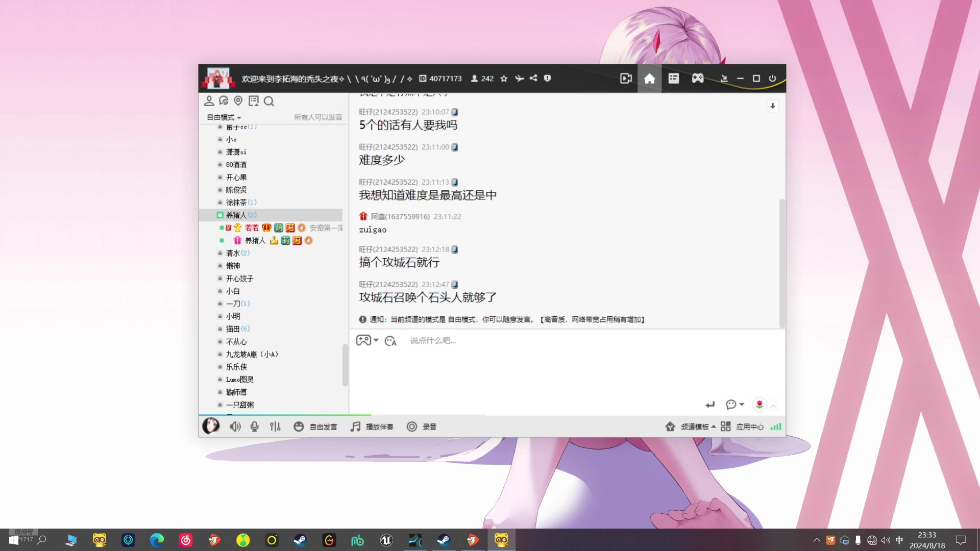Viewport: 980px width, 551px height.
Task: Favorite the channel with star icon
Action: pos(504,79)
